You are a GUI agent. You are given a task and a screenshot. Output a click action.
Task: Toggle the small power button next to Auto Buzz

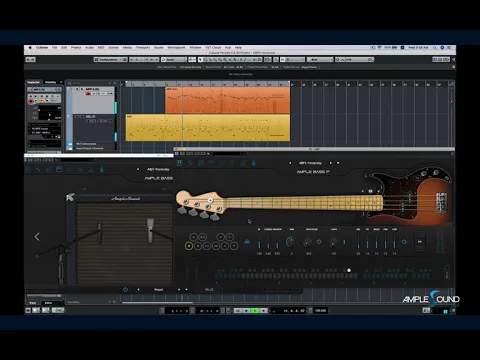coord(319,242)
